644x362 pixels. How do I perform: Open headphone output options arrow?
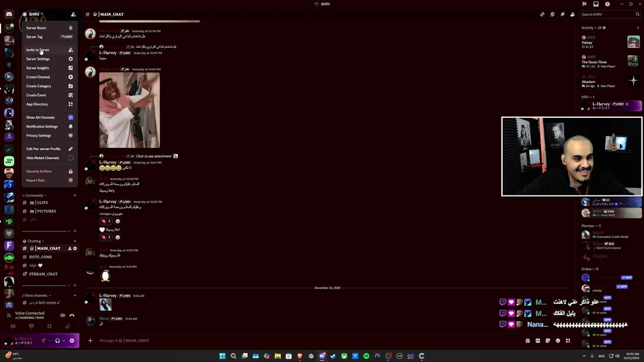63,341
